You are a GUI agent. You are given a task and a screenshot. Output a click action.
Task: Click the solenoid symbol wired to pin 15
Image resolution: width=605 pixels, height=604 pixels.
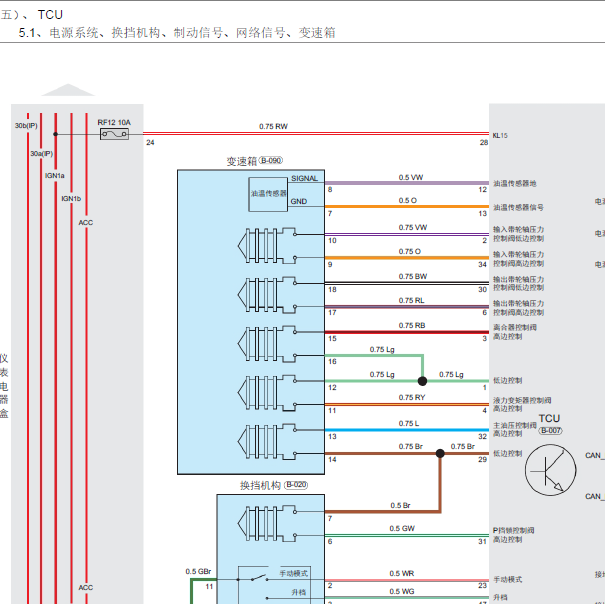click(267, 344)
